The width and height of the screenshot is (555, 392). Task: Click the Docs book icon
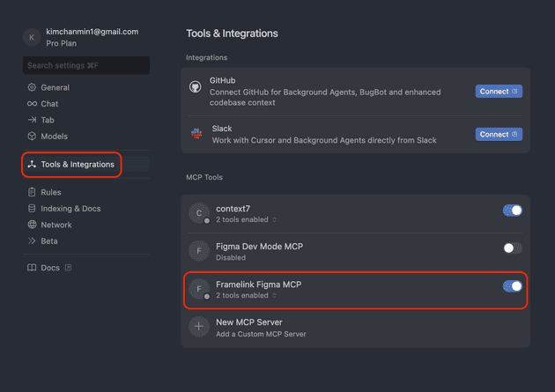click(32, 268)
